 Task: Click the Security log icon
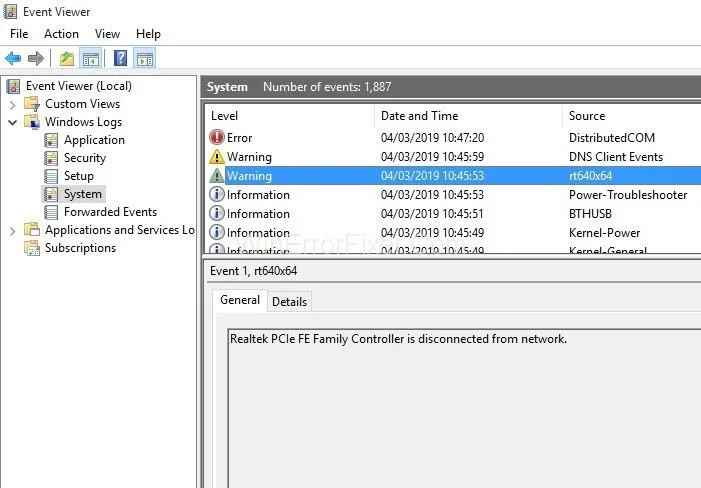point(51,158)
